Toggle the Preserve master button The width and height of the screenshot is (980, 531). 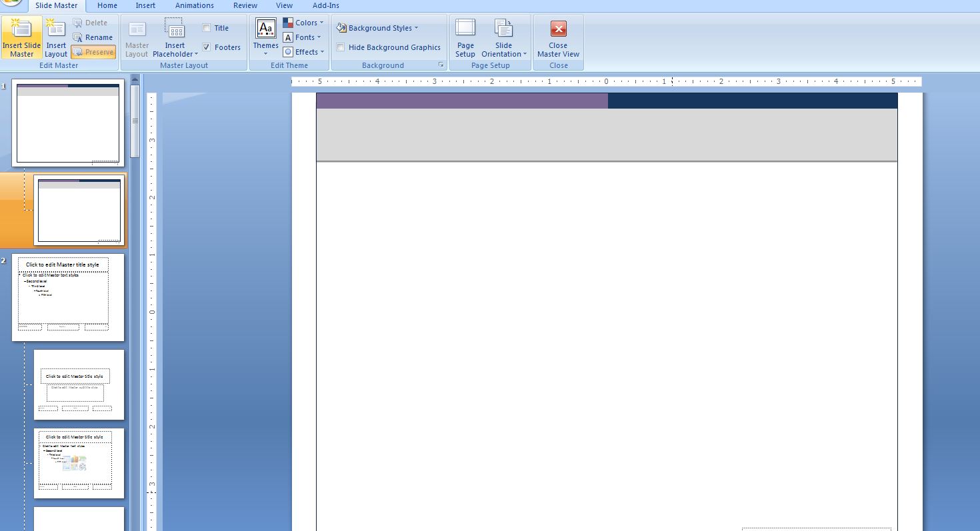point(93,52)
